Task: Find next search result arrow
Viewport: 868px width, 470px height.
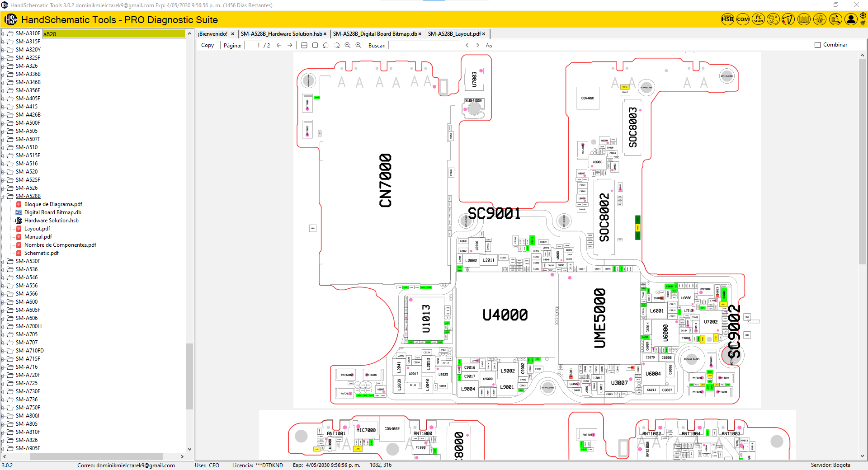Action: coord(478,45)
